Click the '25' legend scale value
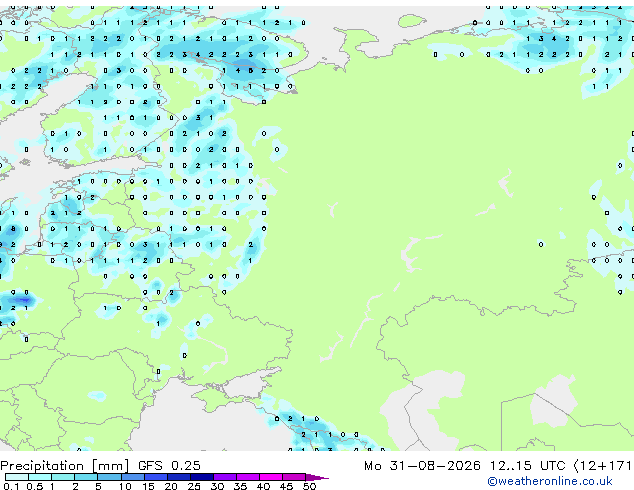634x490 pixels. coord(194,486)
